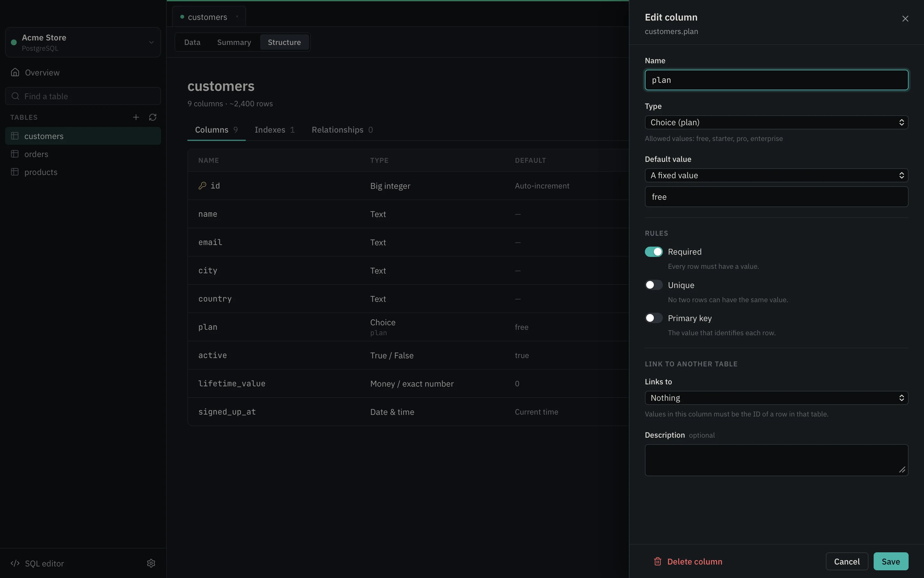Focus the Find a table search box
Screen dimensions: 924x578
coord(83,96)
